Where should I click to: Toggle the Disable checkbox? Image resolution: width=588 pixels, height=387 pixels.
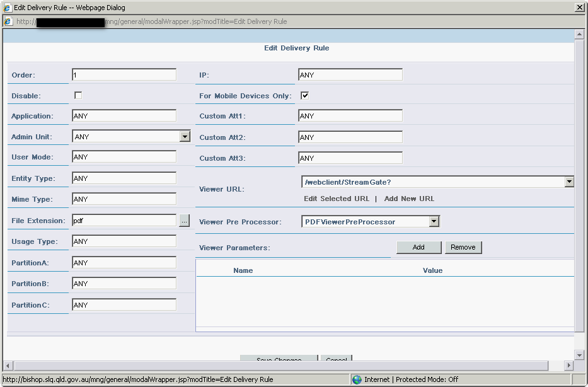click(78, 96)
